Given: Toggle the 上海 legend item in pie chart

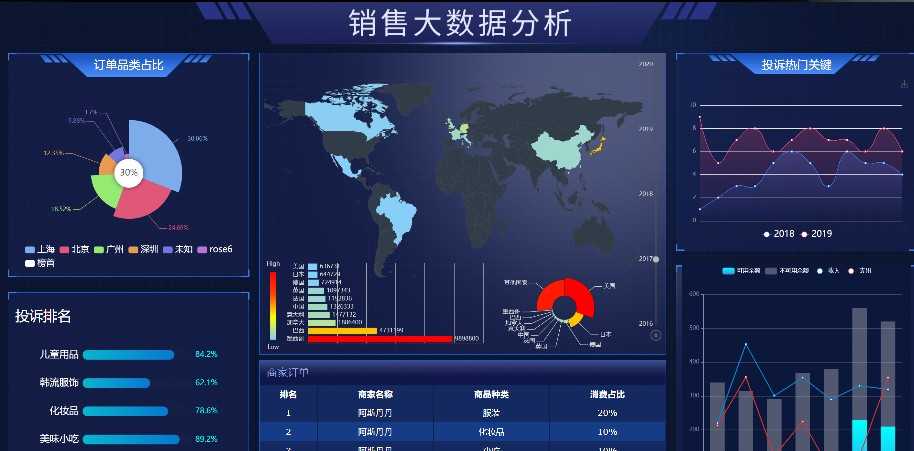Looking at the screenshot, I should 40,249.
